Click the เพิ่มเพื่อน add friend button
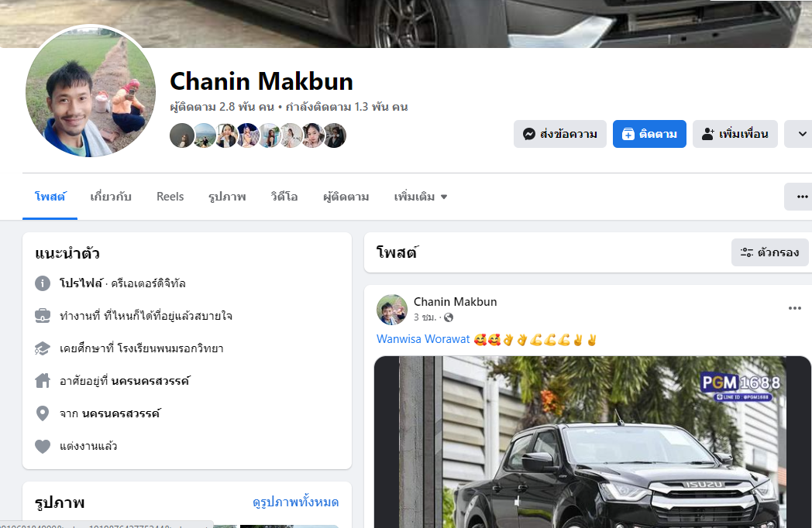 pos(735,134)
